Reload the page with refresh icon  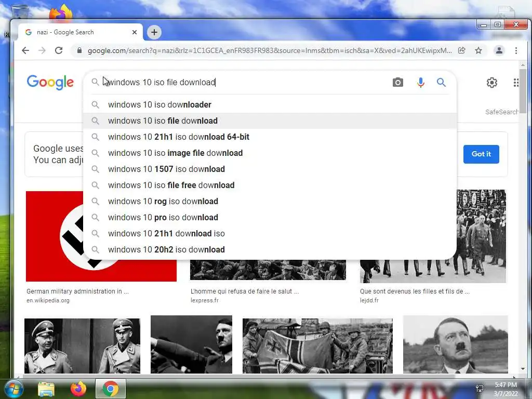pos(59,50)
